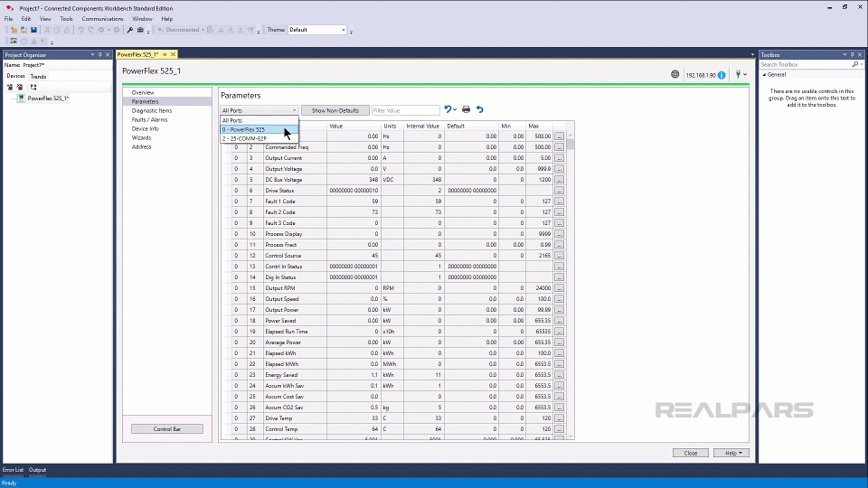This screenshot has width=868, height=488.
Task: Click the Save floppy-disk icon
Action: coord(33,30)
